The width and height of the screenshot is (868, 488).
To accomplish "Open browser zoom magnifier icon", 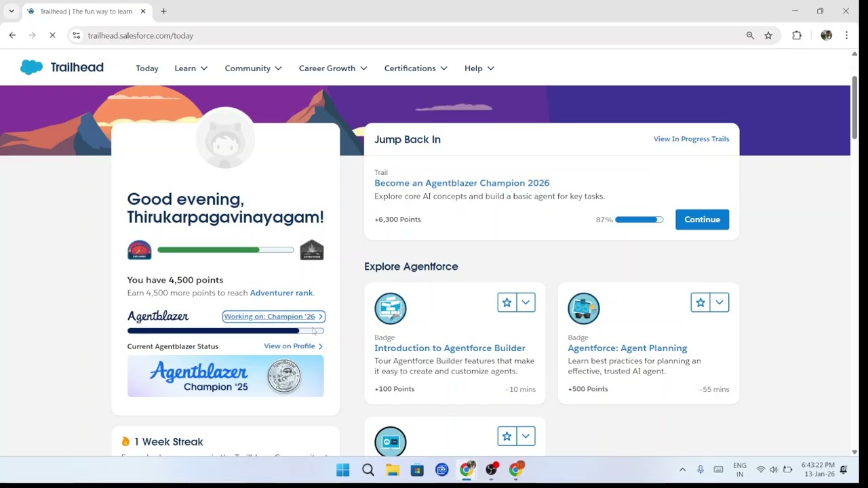I will 750,35.
